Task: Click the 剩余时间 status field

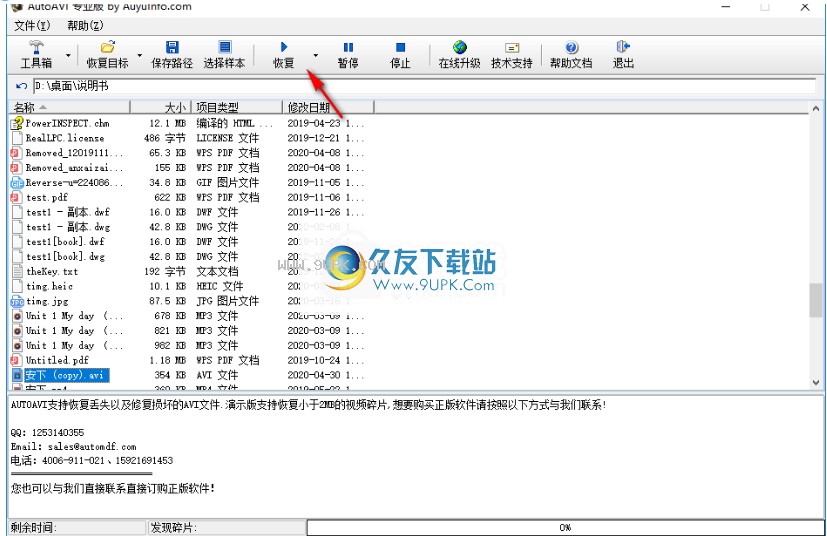Action: 77,527
